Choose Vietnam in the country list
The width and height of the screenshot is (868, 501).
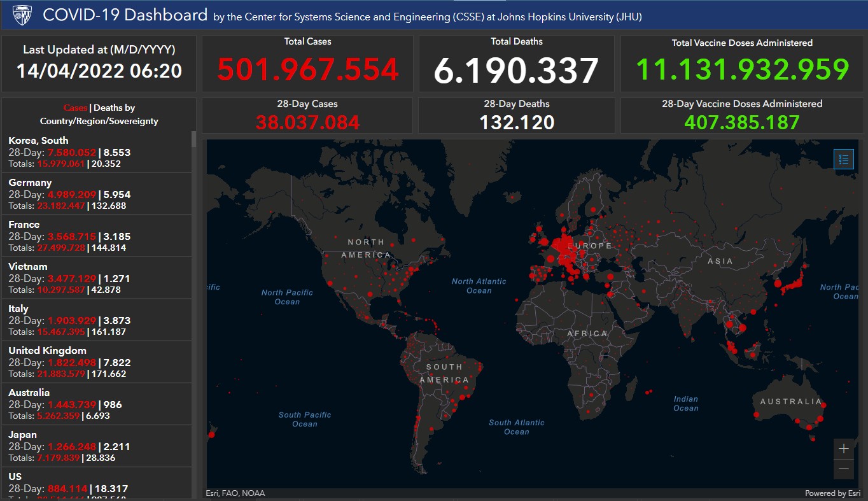pos(28,267)
